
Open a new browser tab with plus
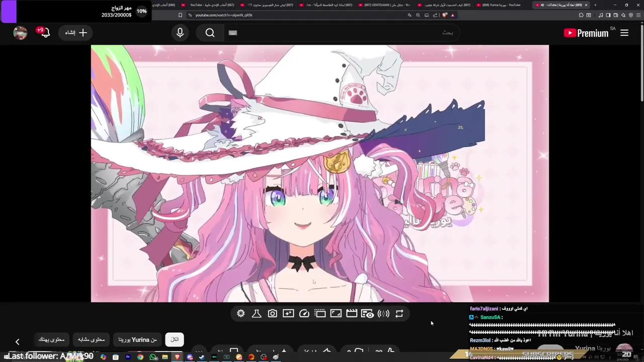(595, 5)
